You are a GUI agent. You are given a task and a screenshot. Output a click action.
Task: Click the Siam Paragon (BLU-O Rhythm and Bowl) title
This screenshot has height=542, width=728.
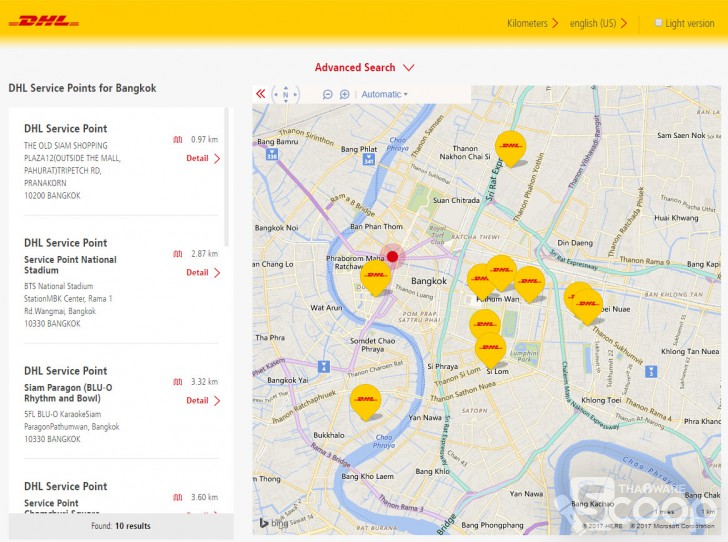pos(68,393)
